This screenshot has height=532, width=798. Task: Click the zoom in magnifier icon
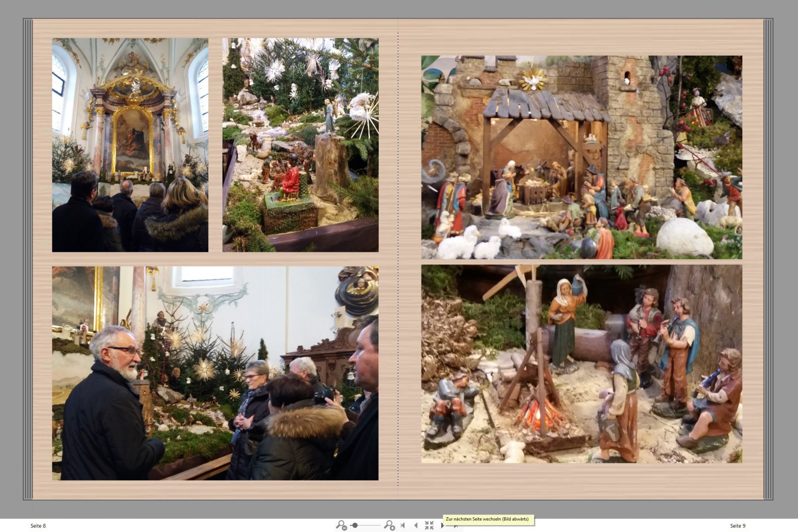[389, 525]
